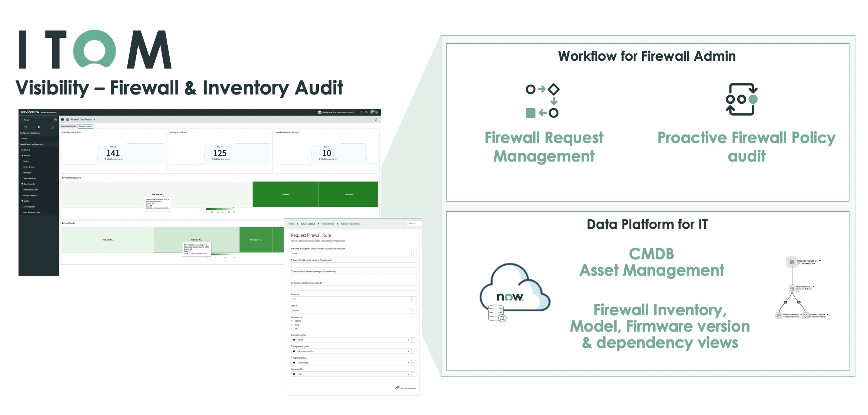The height and width of the screenshot is (415, 868).
Task: Click the Source IP address field
Action: (353, 265)
